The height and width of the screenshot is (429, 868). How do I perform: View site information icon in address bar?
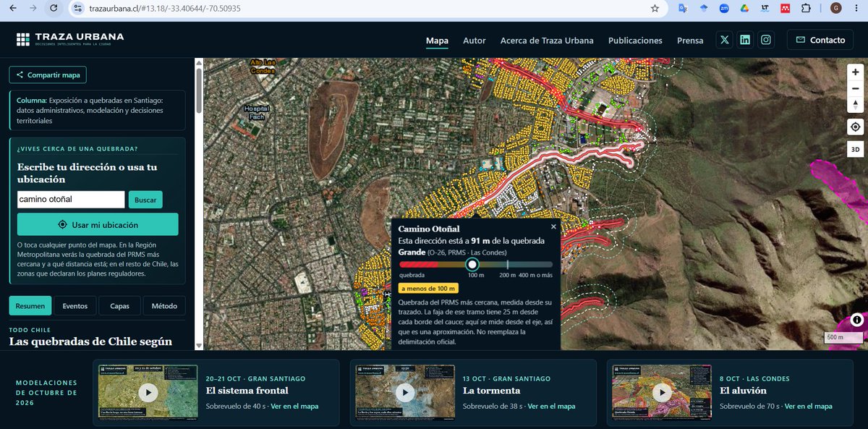pyautogui.click(x=78, y=9)
